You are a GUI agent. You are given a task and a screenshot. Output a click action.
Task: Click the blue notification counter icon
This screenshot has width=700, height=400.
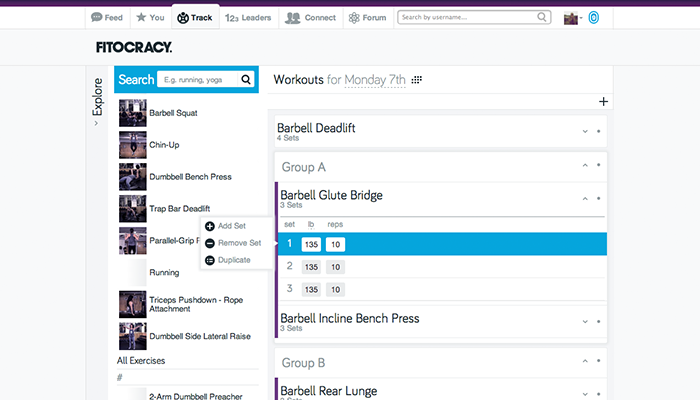593,18
